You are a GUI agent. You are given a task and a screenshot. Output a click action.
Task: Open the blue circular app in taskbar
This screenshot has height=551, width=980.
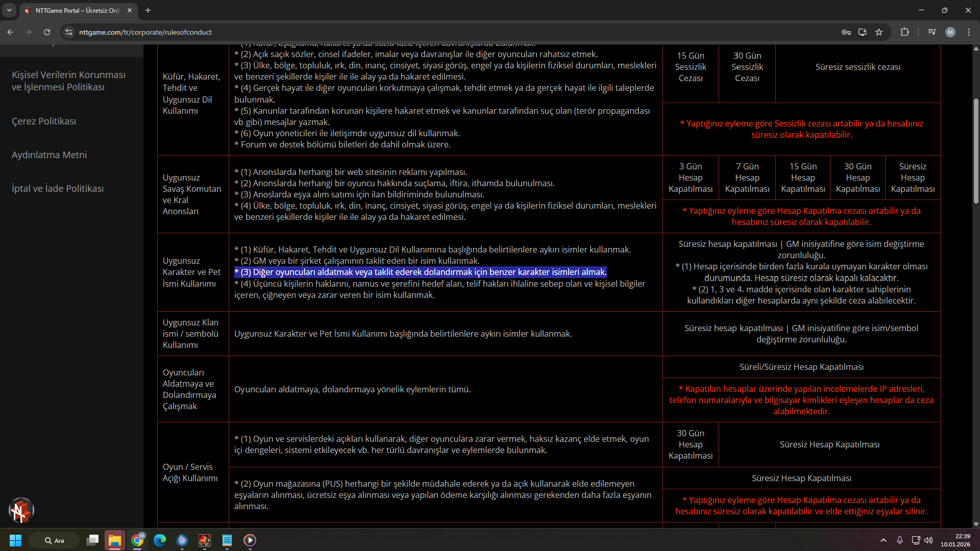[182, 540]
